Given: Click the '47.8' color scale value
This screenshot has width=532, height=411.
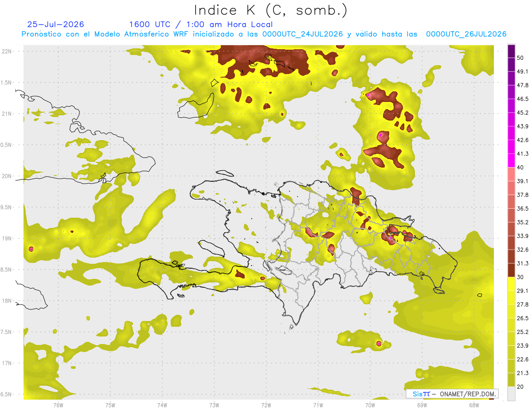Looking at the screenshot, I should [x=523, y=85].
